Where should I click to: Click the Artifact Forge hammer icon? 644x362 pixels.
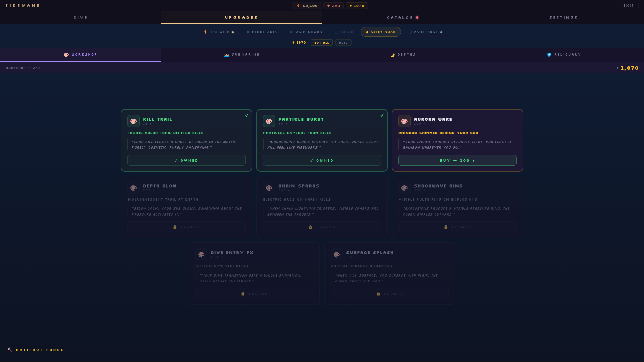[x=10, y=350]
